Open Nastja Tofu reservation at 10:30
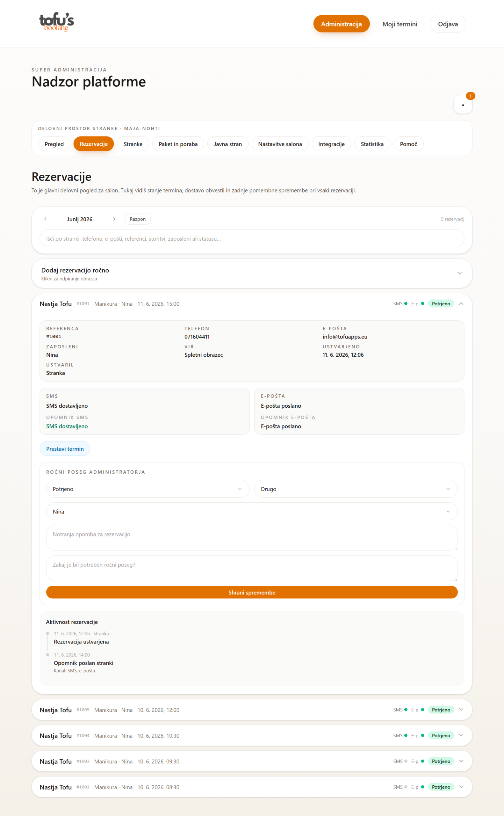The height and width of the screenshot is (816, 504). (252, 735)
